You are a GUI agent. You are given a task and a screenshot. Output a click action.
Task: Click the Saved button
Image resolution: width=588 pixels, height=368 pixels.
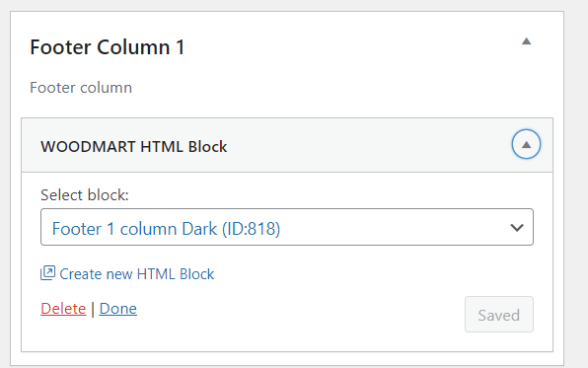click(499, 315)
